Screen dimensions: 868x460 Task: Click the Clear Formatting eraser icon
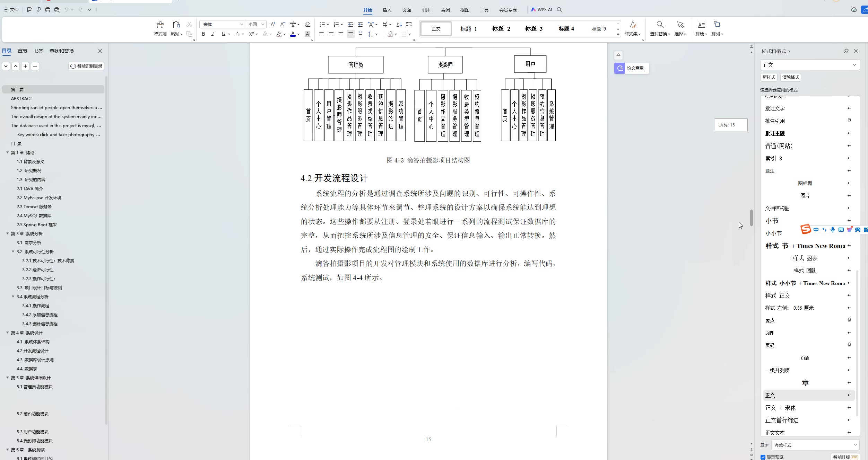[x=307, y=24]
